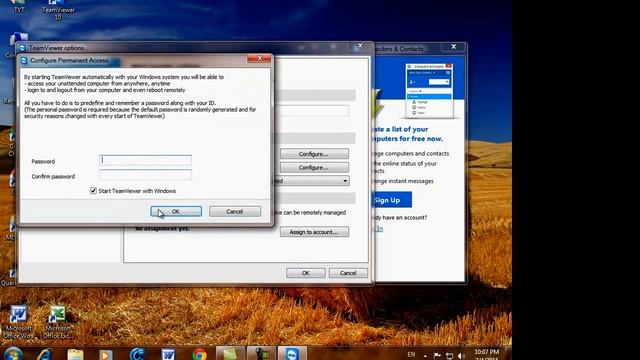
Task: Click Computers & Contacts preview thumbnail
Action: coord(429,91)
